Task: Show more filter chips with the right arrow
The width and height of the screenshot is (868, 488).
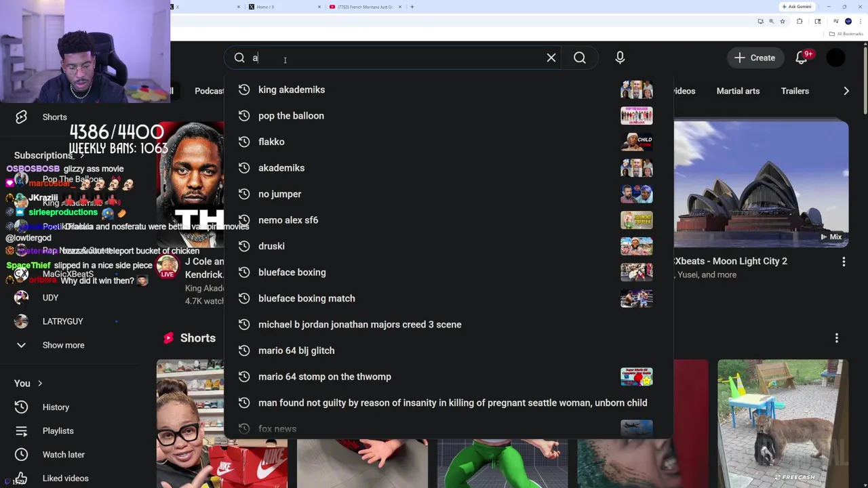Action: (x=846, y=91)
